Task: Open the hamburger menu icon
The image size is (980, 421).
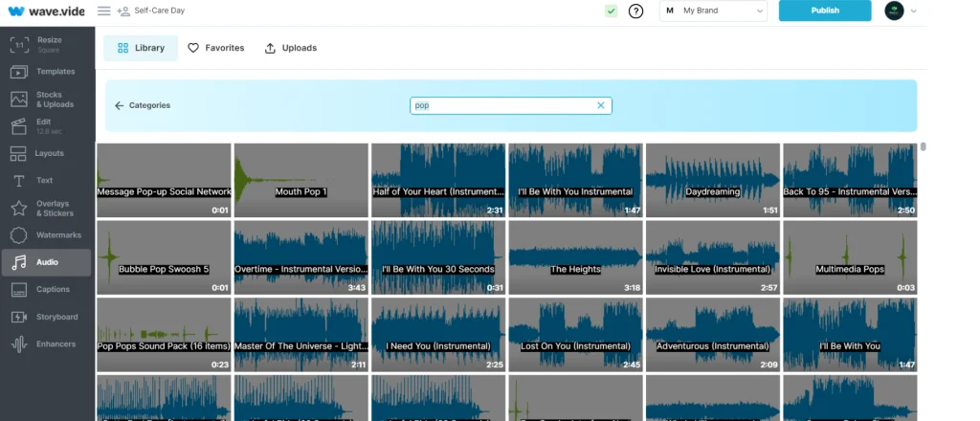Action: pyautogui.click(x=104, y=11)
